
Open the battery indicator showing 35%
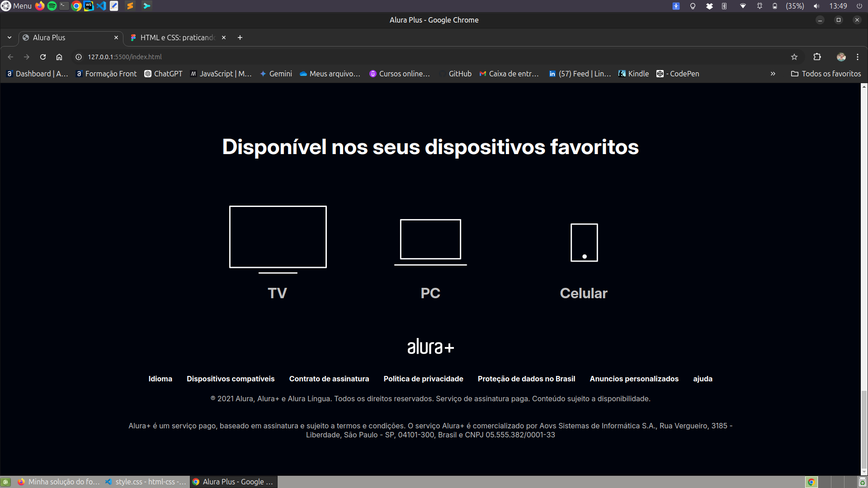tap(789, 6)
